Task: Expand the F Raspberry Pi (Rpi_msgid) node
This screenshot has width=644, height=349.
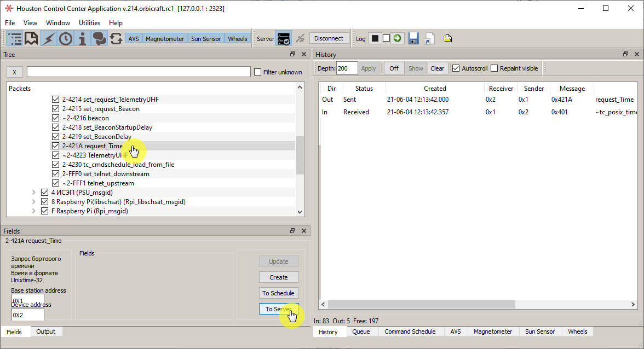Action: 33,211
